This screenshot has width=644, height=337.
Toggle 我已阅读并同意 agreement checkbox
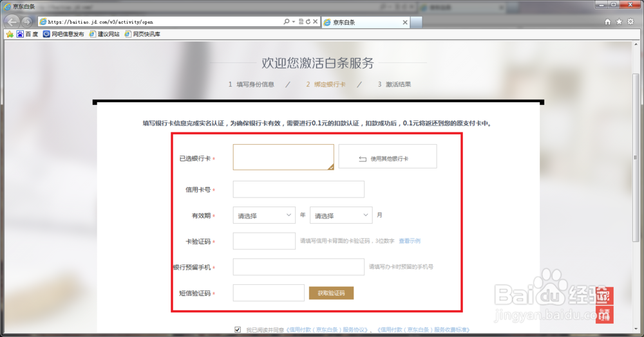238,330
